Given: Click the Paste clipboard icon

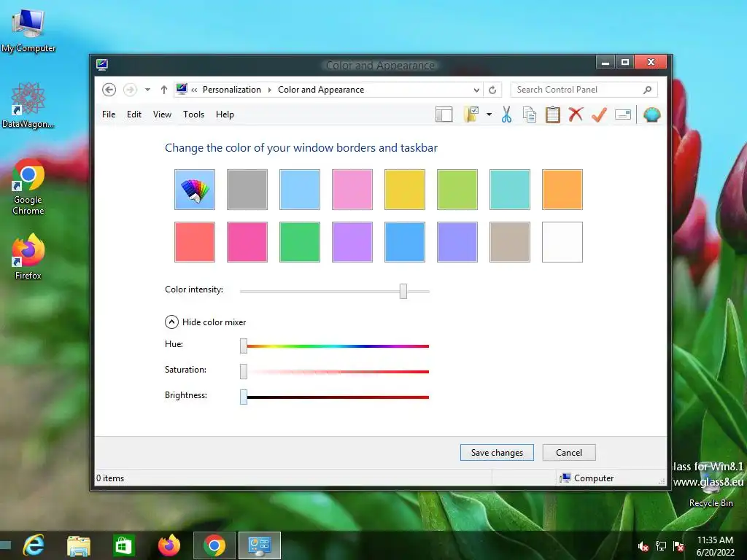Looking at the screenshot, I should click(553, 114).
